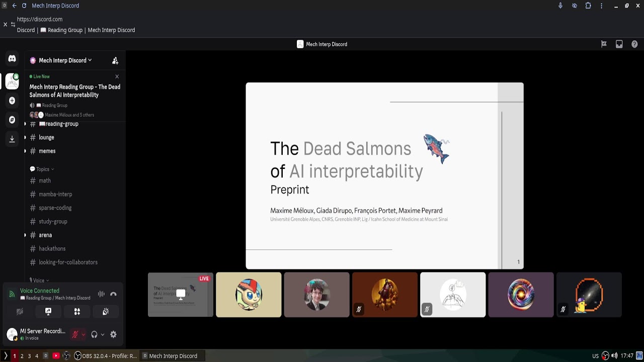The width and height of the screenshot is (644, 362).
Task: Expand the Voice channel category
Action: (39, 280)
